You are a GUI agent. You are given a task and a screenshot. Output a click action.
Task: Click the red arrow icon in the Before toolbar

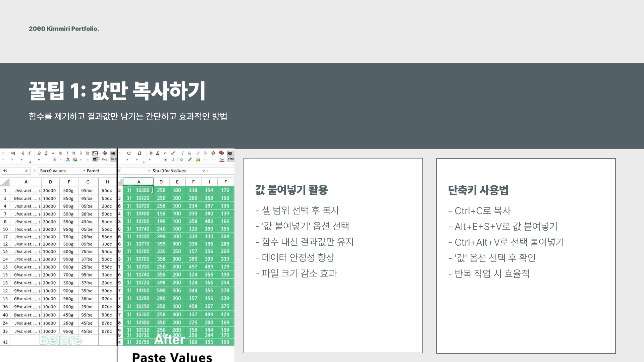click(55, 160)
